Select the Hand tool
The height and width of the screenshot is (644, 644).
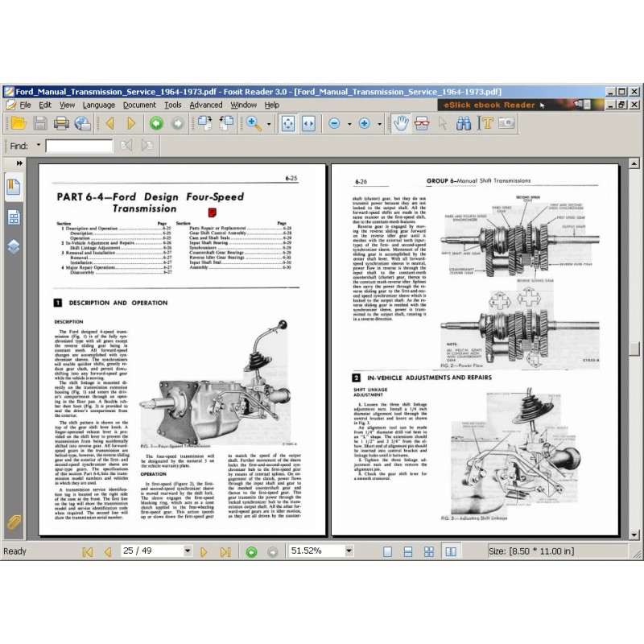400,123
